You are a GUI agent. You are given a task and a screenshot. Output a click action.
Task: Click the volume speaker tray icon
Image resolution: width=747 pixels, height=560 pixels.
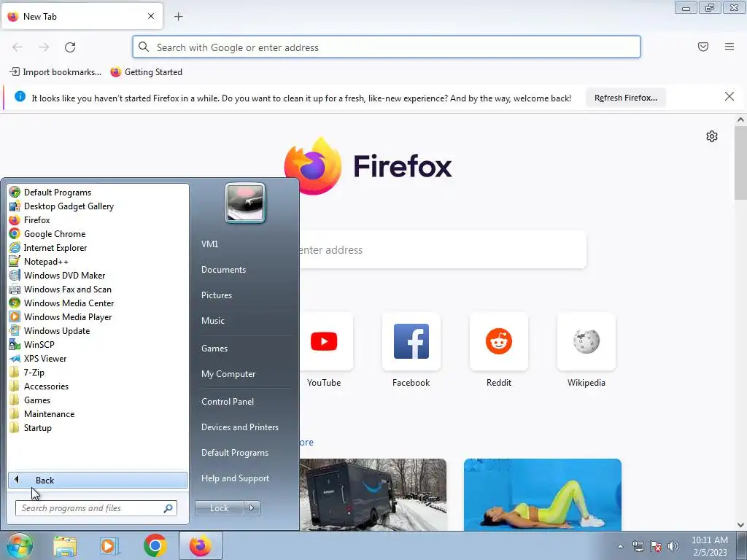click(673, 546)
